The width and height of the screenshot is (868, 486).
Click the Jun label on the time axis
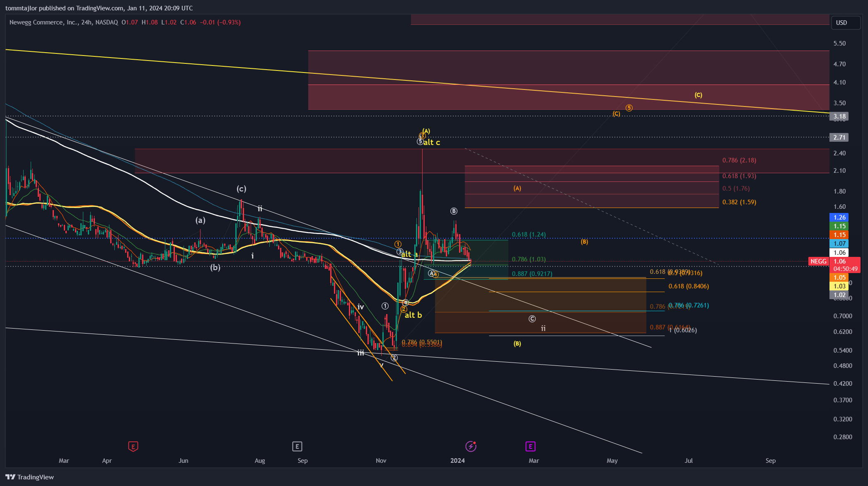tap(183, 461)
